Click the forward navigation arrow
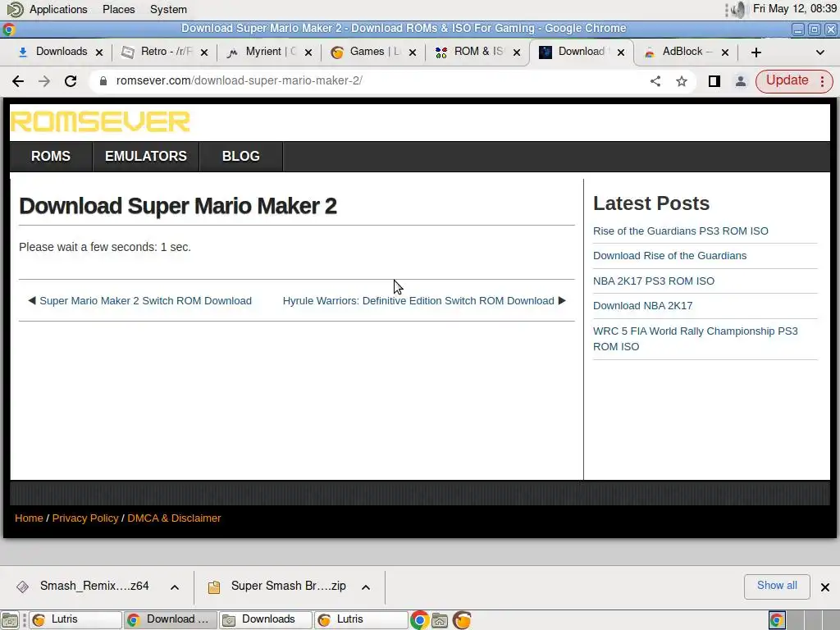 (44, 81)
